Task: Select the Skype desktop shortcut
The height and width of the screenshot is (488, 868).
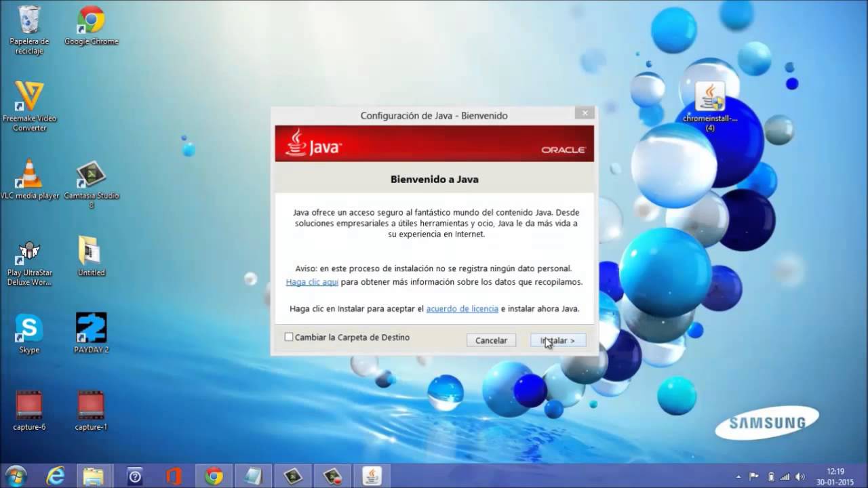Action: click(x=29, y=334)
